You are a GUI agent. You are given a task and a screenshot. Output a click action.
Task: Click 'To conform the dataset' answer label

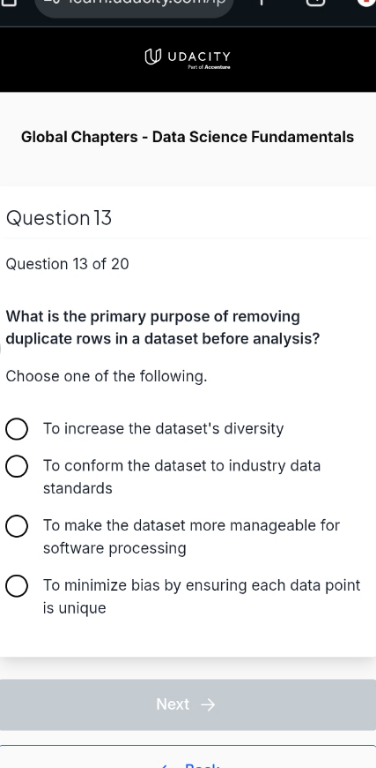(182, 477)
